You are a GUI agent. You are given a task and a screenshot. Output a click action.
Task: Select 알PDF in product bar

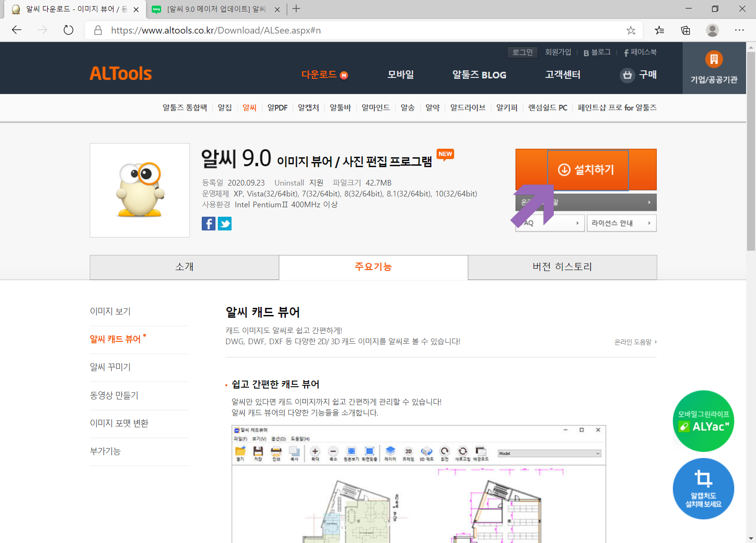[277, 108]
